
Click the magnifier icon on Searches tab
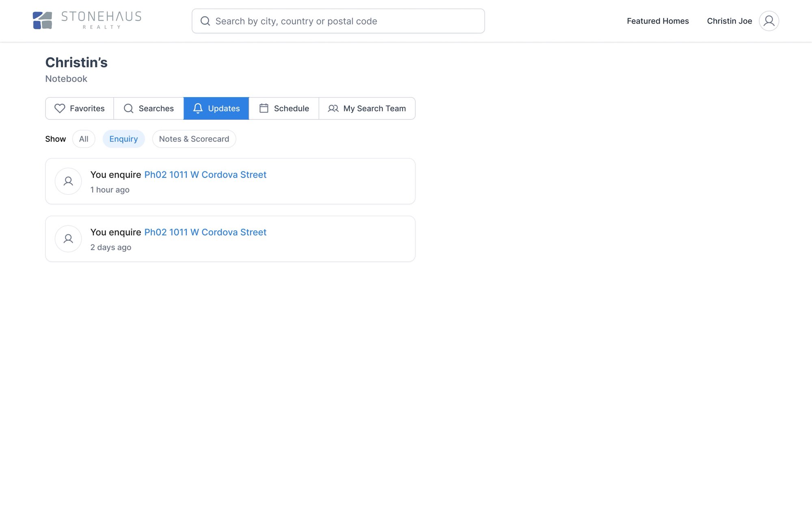point(129,109)
